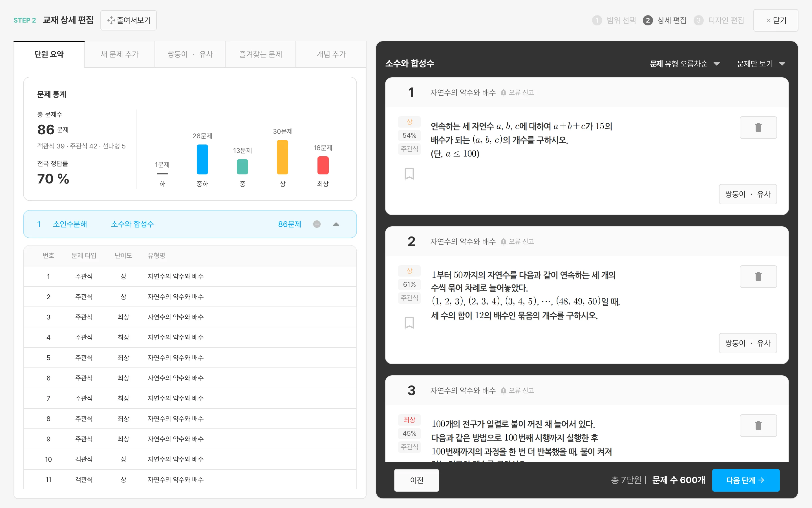Click the 최상 difficulty badge on problem 3
Screen dimensions: 812x508
[x=409, y=420]
